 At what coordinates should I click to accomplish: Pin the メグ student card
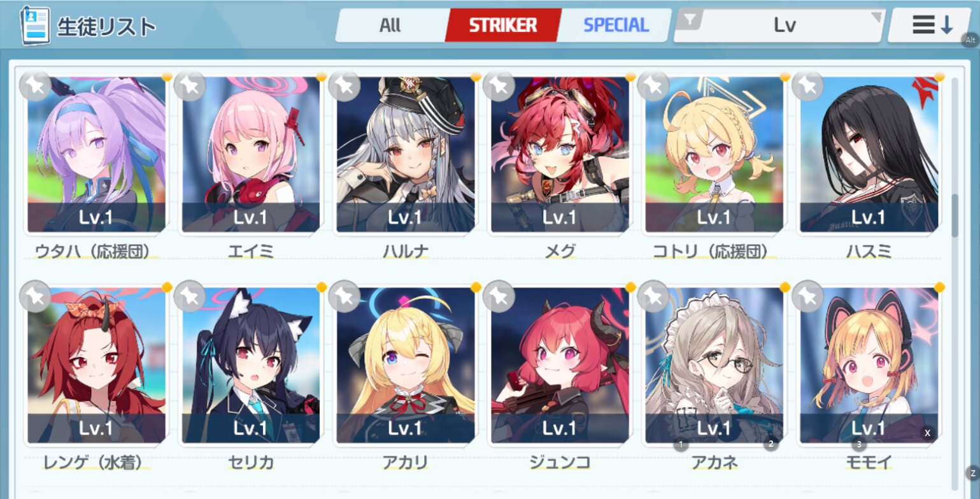(499, 85)
